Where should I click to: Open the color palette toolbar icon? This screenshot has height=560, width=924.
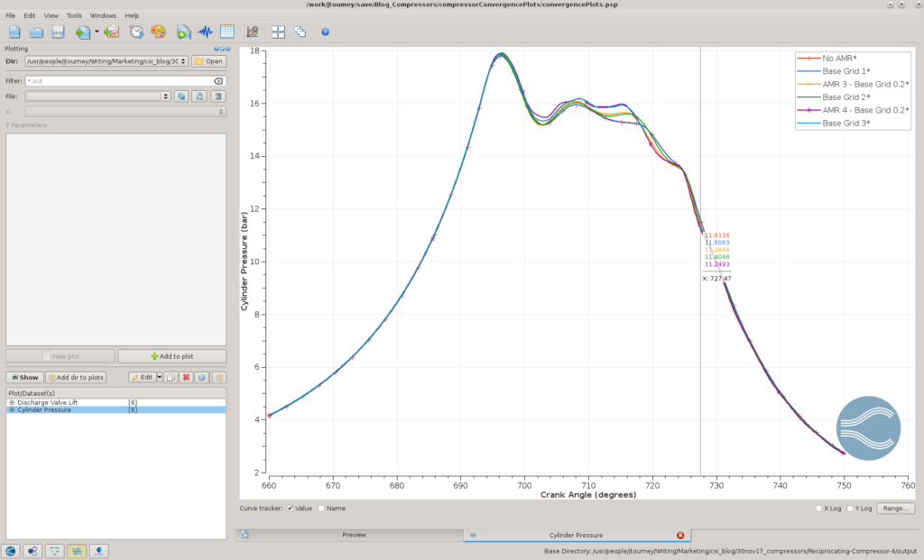coord(158,32)
